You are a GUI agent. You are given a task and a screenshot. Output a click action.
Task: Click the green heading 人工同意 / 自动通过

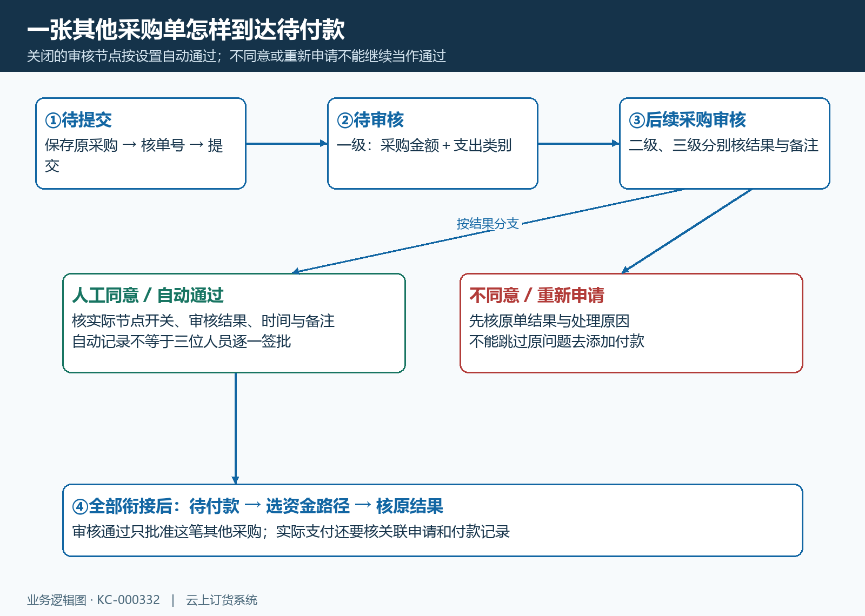pyautogui.click(x=148, y=296)
